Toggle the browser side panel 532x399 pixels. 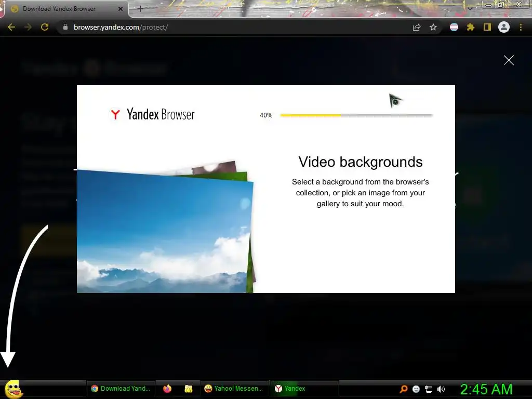(487, 27)
